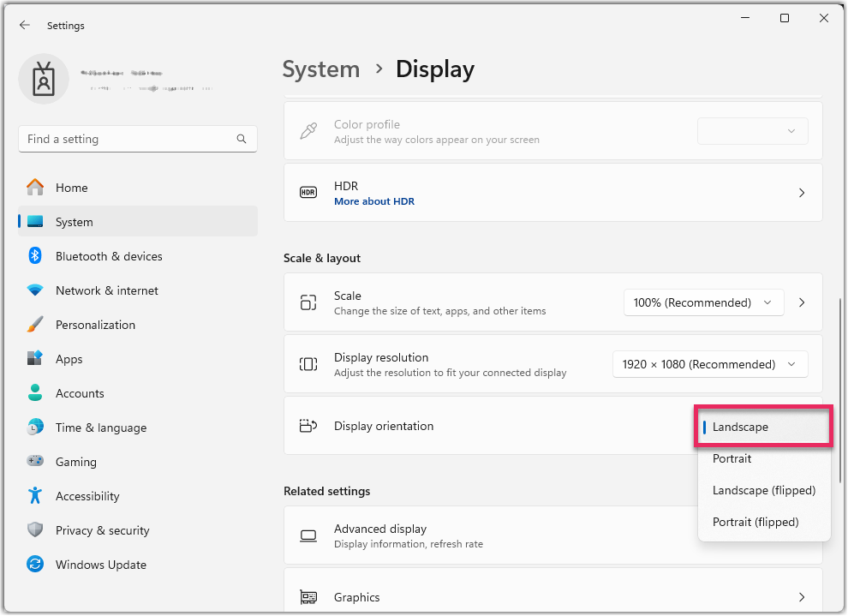Image resolution: width=848 pixels, height=616 pixels.
Task: Click the Windows Update icon
Action: pyautogui.click(x=35, y=565)
